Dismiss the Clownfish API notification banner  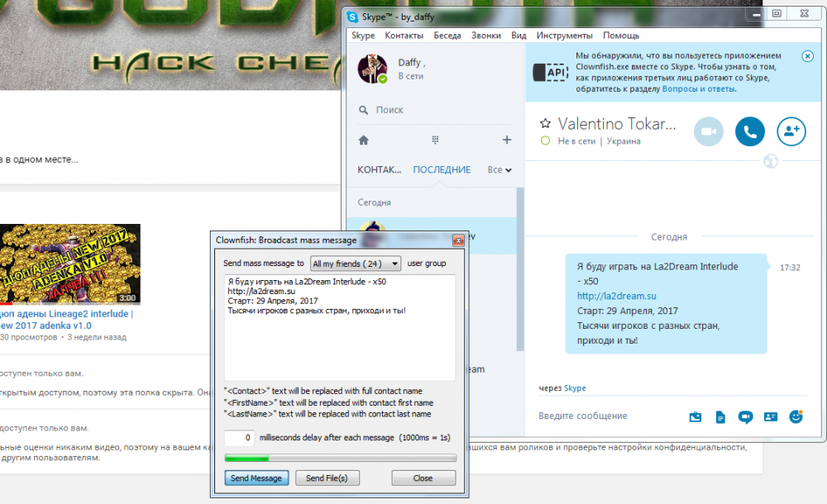point(807,56)
